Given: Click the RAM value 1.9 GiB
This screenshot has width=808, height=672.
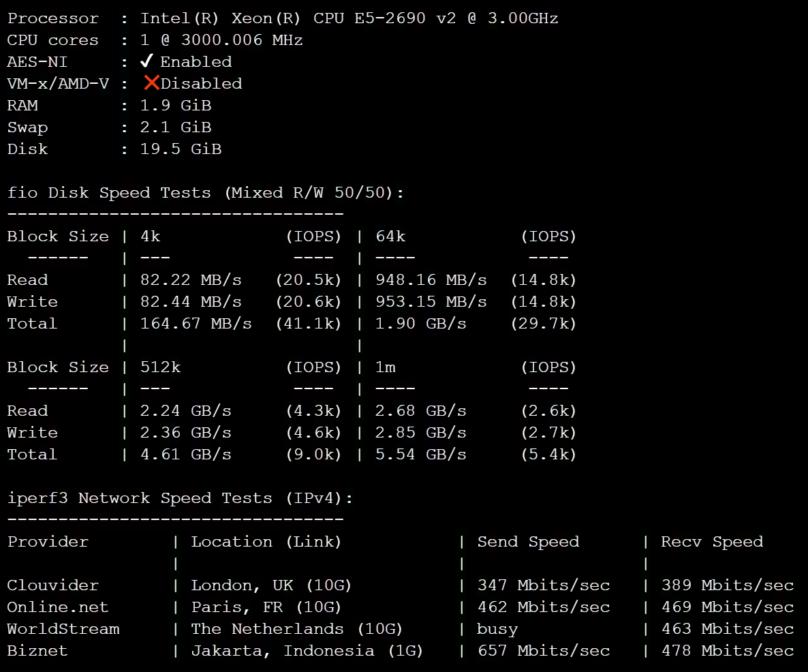Looking at the screenshot, I should (176, 106).
